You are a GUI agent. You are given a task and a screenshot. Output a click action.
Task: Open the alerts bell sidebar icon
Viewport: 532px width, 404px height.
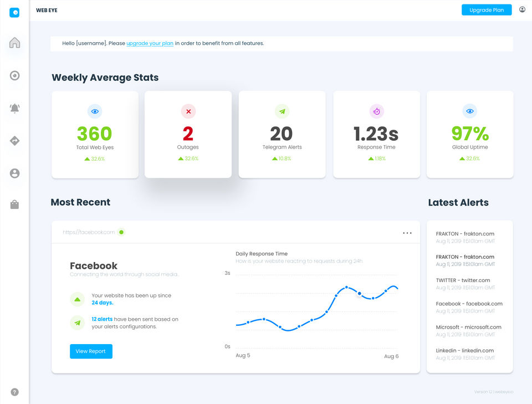tap(14, 108)
